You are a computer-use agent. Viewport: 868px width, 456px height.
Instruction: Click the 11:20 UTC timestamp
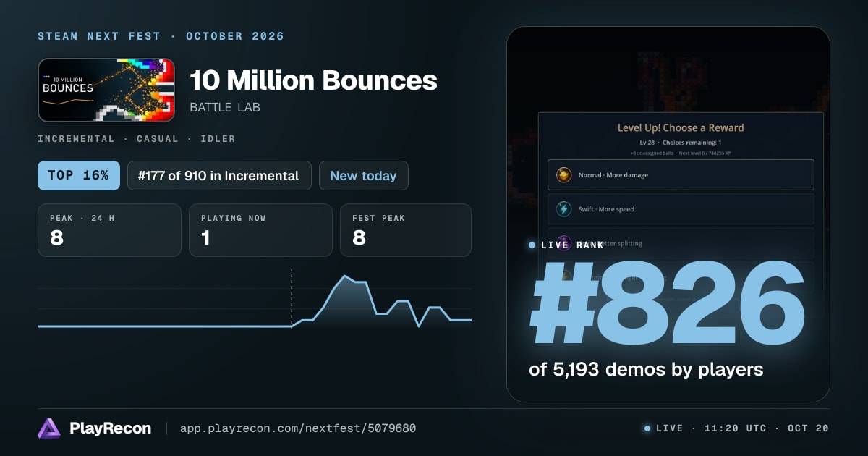735,428
